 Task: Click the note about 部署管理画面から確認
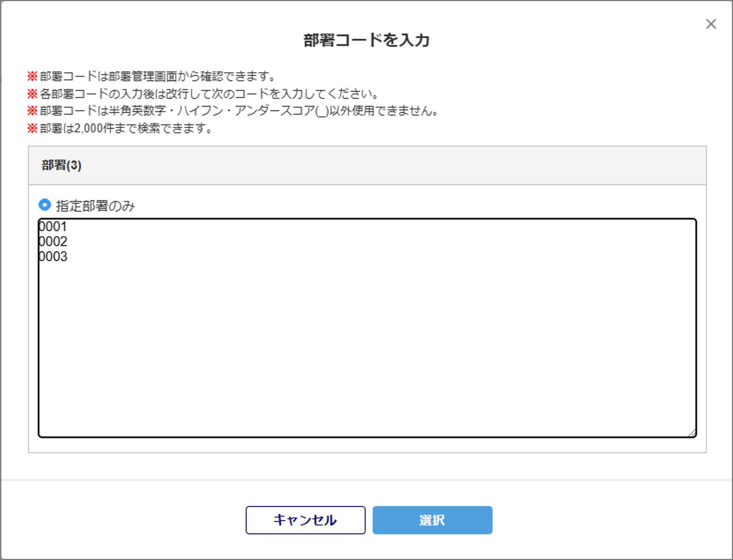152,76
